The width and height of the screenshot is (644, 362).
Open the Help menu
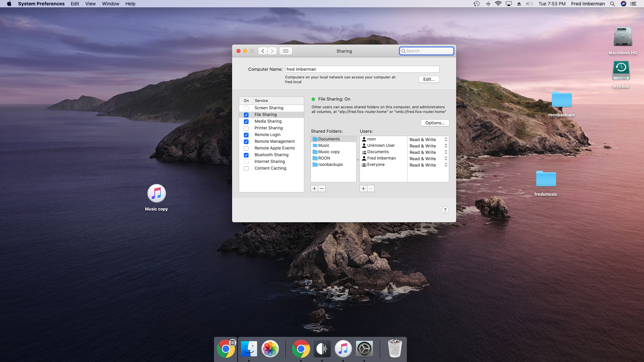pos(130,4)
